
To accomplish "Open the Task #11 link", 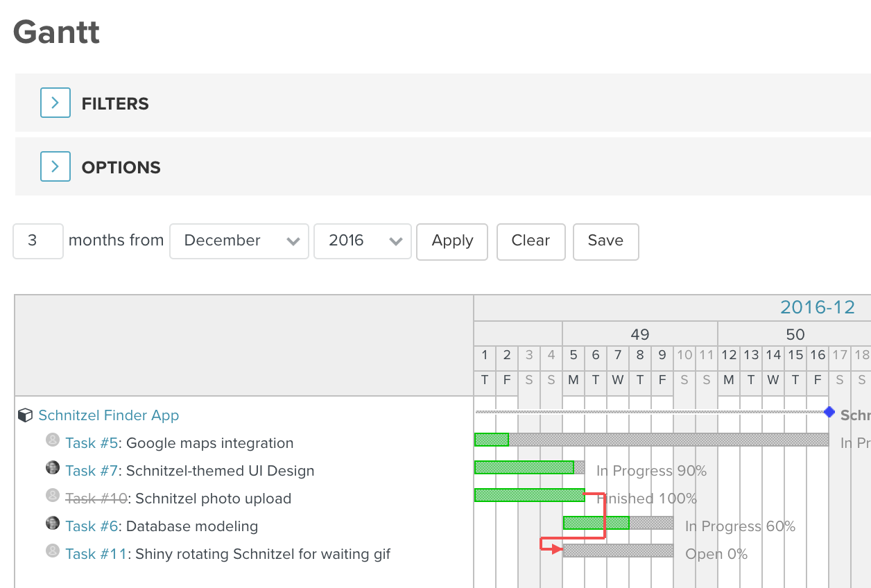I will tap(96, 554).
